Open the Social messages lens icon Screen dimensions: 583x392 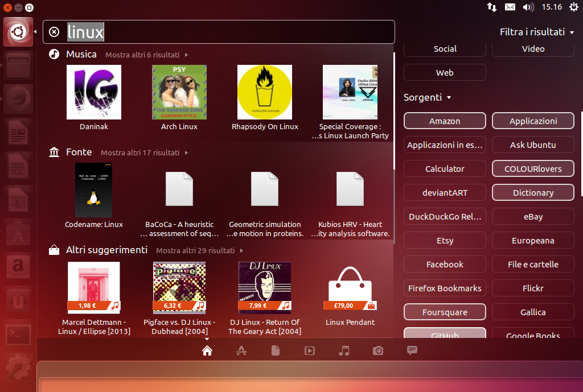[x=412, y=350]
